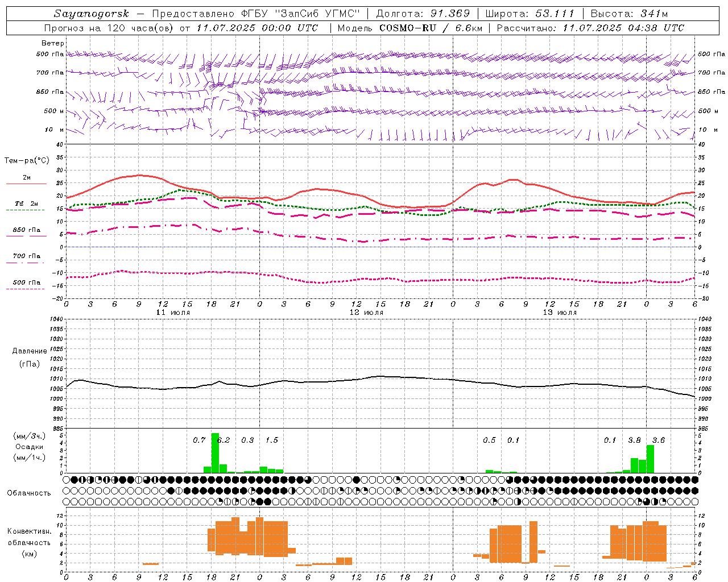This screenshot has width=728, height=582.
Task: Click the '(гПа)' unit label under Давление
Action: (30, 364)
